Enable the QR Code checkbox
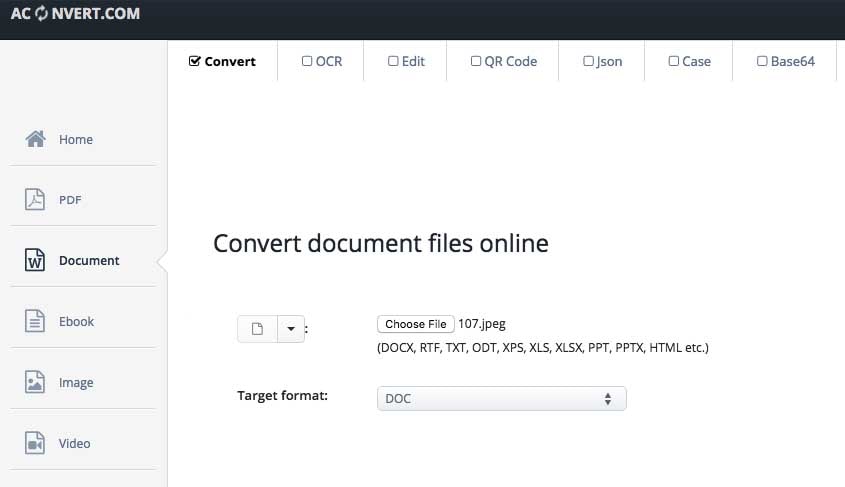The image size is (845, 487). [476, 61]
